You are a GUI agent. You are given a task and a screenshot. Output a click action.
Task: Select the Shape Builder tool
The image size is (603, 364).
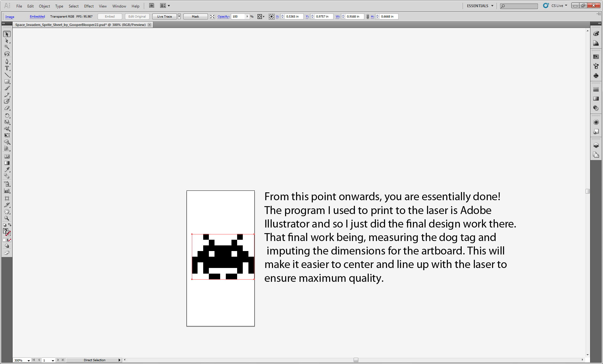click(x=7, y=142)
